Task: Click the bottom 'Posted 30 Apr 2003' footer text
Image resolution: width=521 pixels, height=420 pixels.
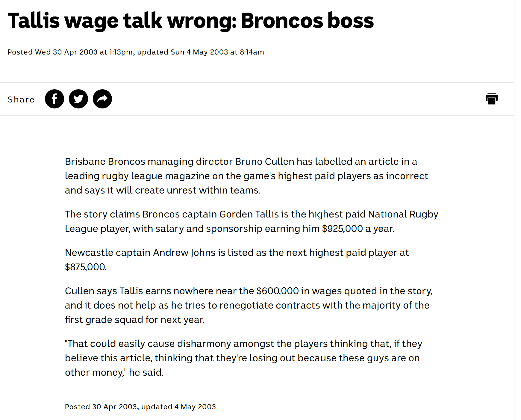Action: pyautogui.click(x=101, y=407)
